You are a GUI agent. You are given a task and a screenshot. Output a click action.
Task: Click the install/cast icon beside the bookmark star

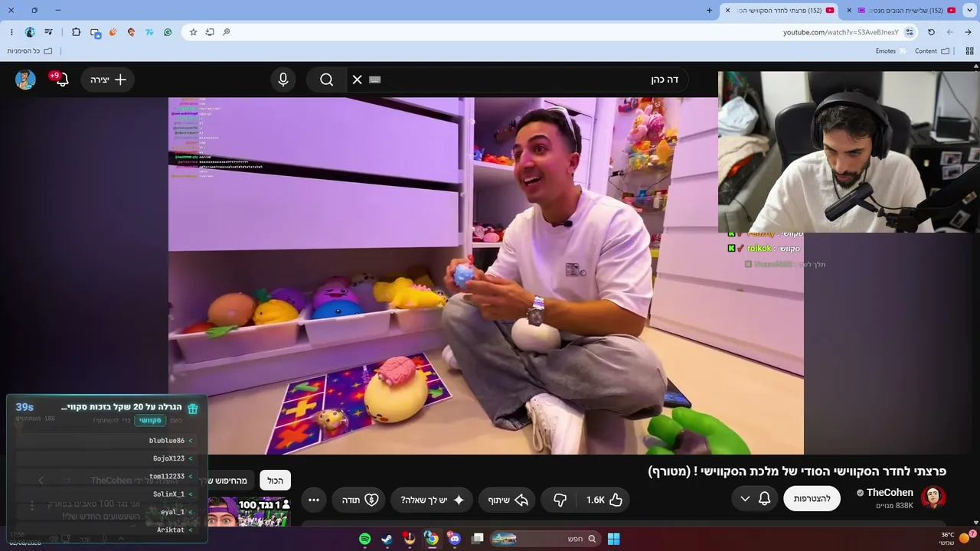(x=210, y=32)
